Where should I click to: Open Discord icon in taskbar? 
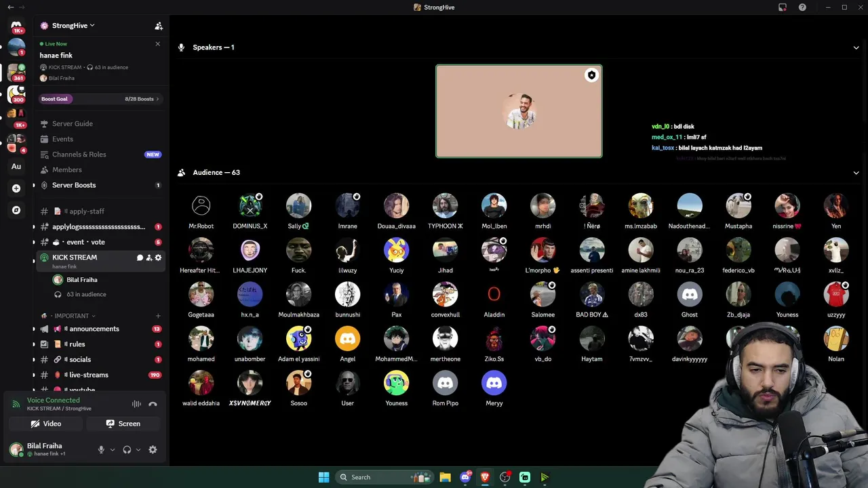pyautogui.click(x=465, y=477)
